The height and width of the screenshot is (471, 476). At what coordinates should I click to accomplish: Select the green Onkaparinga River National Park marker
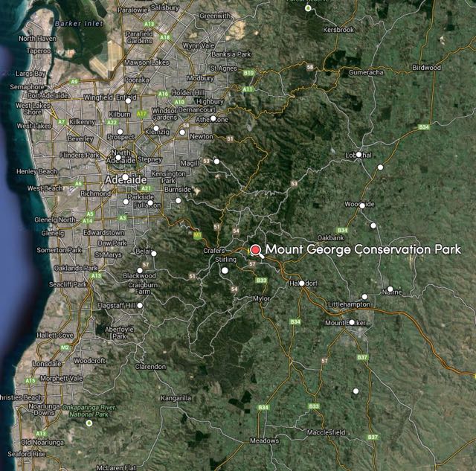pyautogui.click(x=89, y=423)
